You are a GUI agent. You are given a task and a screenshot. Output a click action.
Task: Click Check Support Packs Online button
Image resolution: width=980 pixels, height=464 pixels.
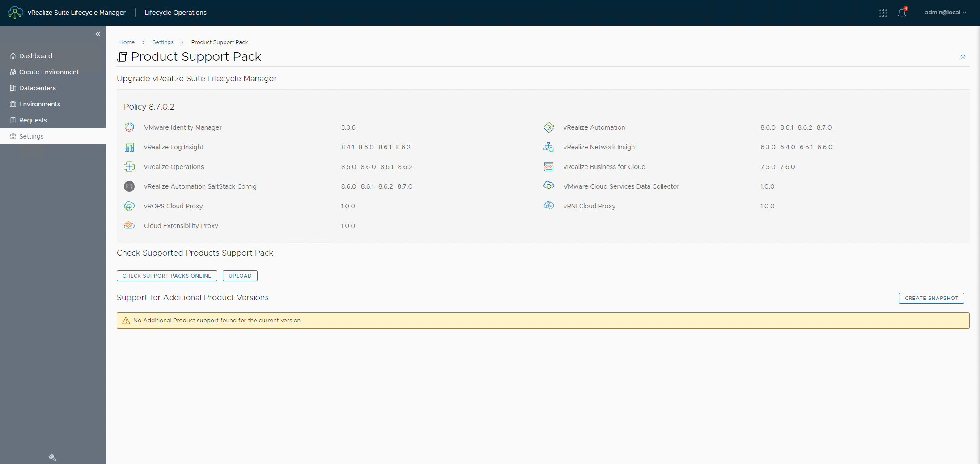[x=167, y=276]
